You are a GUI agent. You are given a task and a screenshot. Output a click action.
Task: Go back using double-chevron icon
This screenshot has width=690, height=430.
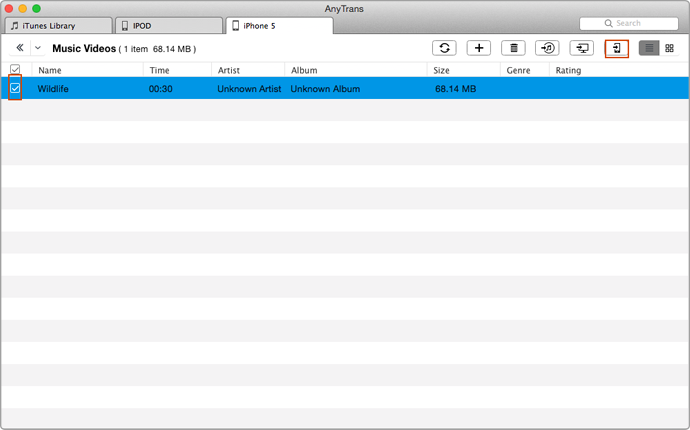pyautogui.click(x=20, y=48)
